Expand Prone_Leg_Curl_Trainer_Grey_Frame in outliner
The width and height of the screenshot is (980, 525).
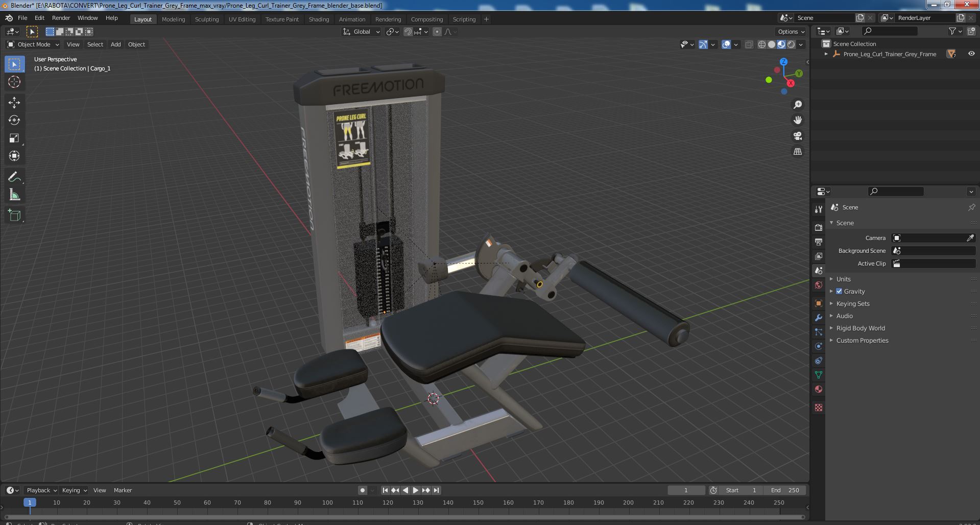point(826,54)
